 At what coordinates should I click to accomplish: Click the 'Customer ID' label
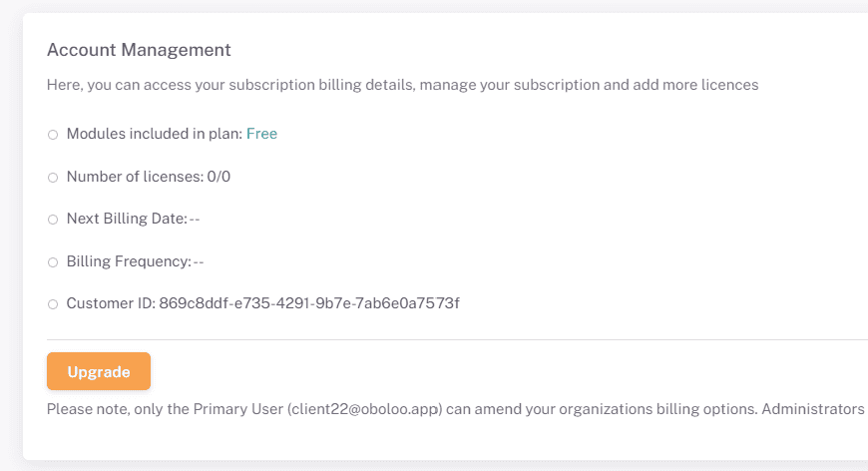[110, 303]
